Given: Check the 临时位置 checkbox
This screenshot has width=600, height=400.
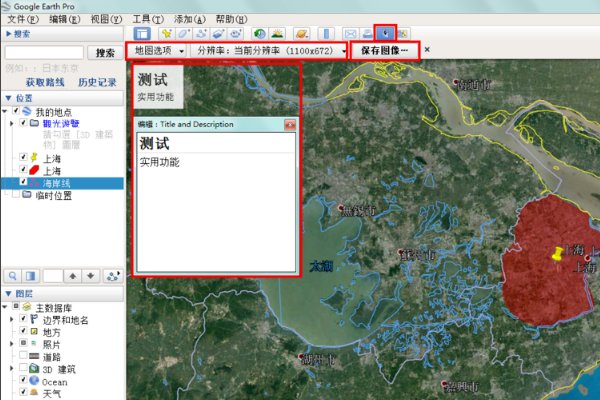Looking at the screenshot, I should [x=16, y=194].
